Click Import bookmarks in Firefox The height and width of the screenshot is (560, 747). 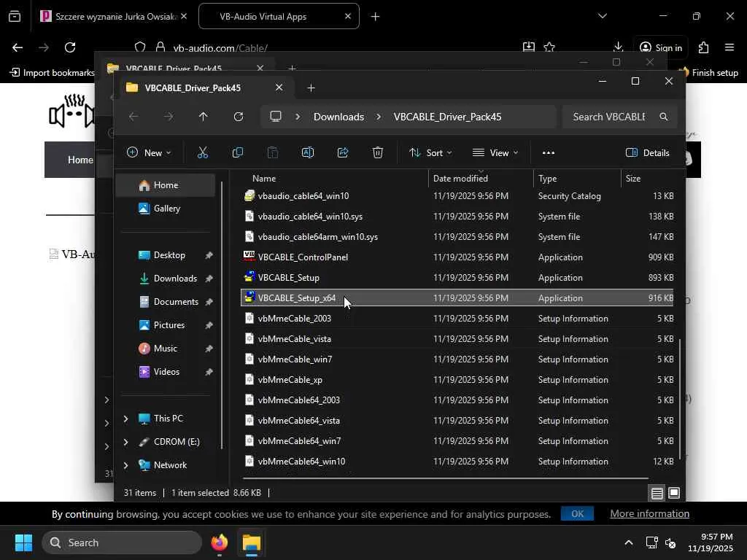53,73
